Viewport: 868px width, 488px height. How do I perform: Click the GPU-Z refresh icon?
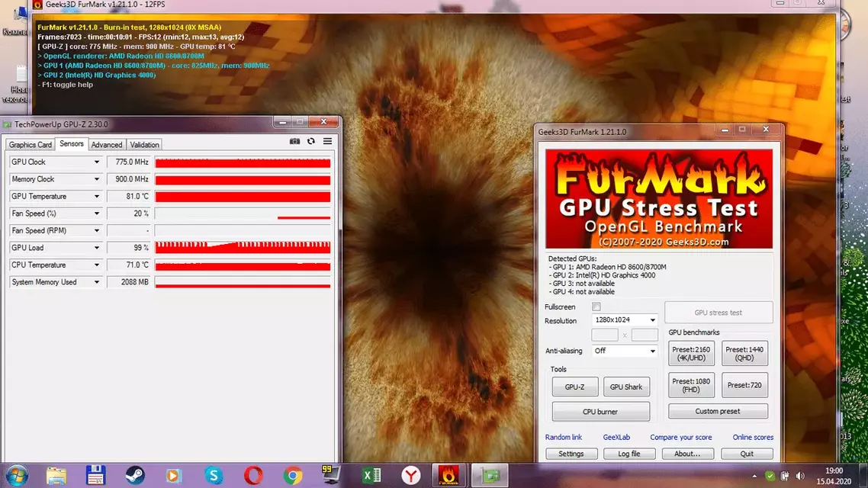[311, 141]
